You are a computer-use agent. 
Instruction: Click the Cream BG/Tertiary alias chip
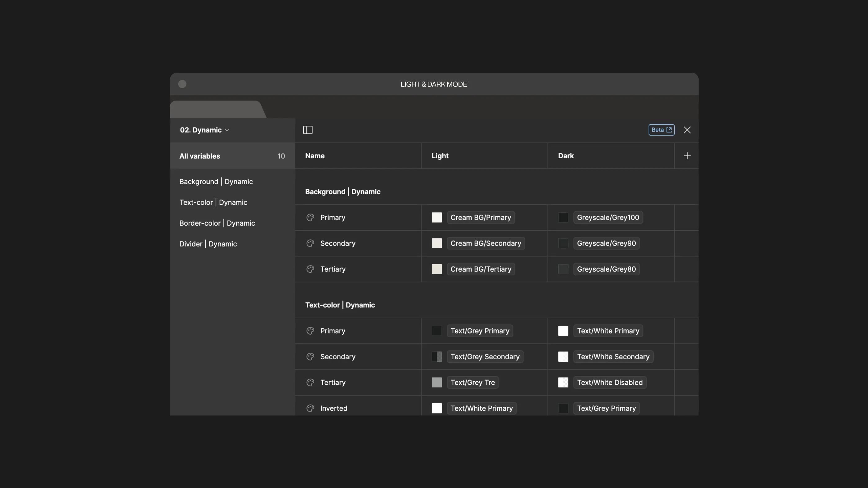(x=481, y=269)
